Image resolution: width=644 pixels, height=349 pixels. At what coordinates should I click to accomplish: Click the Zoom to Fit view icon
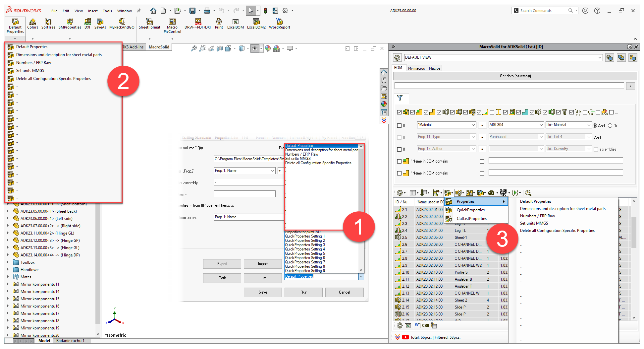[194, 48]
